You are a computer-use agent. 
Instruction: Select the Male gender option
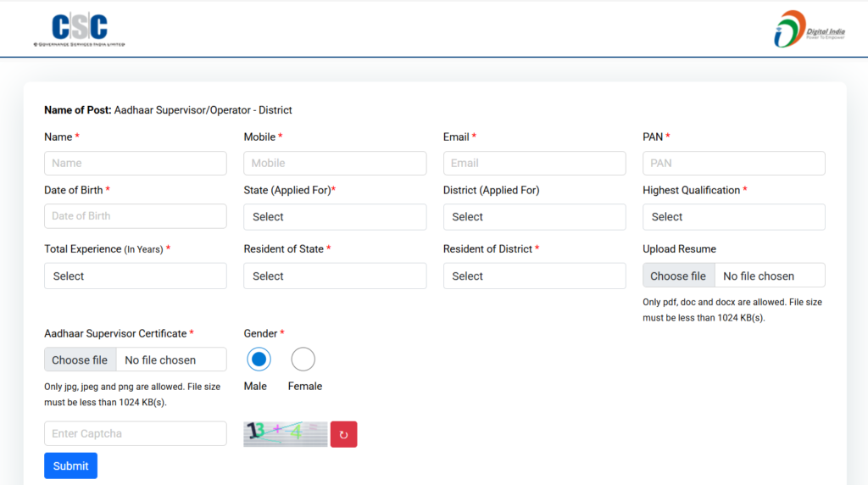[x=259, y=360]
